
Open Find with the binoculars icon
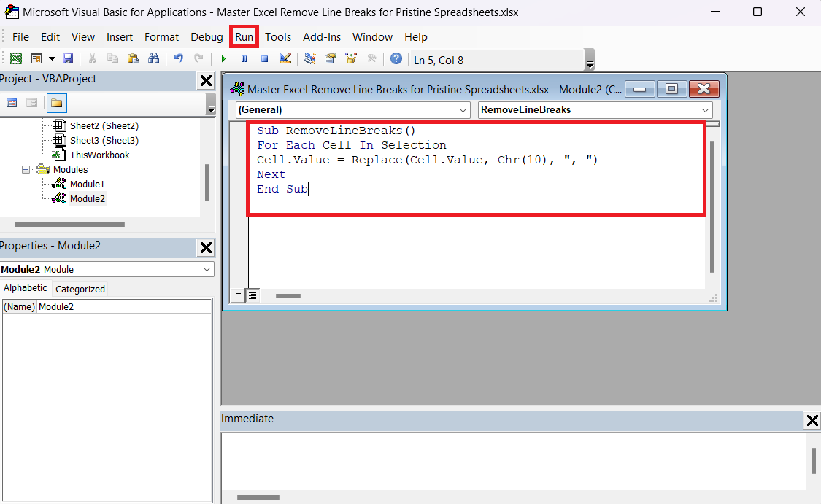pos(153,58)
